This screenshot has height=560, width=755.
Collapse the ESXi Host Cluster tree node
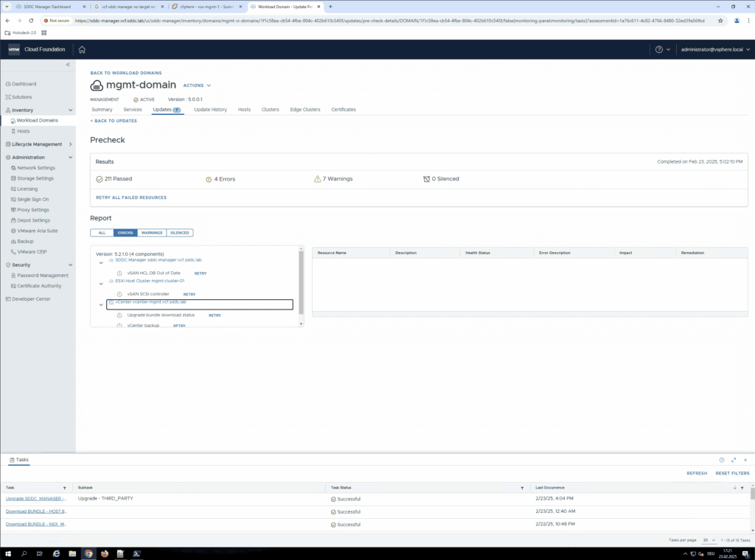click(x=101, y=284)
